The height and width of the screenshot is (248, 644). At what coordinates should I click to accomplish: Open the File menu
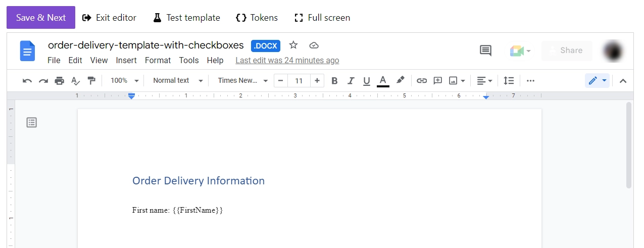pyautogui.click(x=54, y=60)
